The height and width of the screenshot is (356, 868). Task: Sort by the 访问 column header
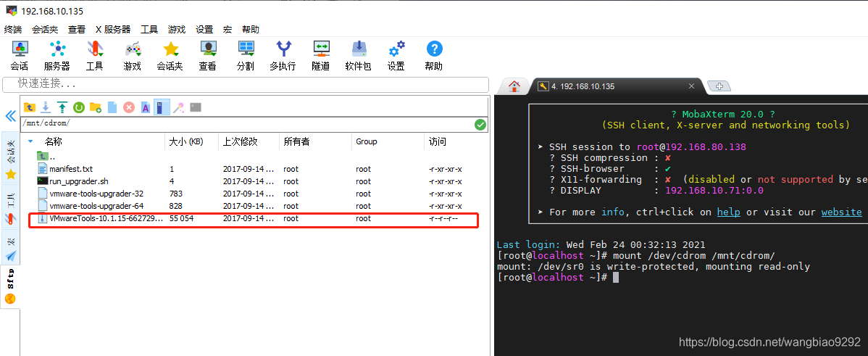[437, 141]
